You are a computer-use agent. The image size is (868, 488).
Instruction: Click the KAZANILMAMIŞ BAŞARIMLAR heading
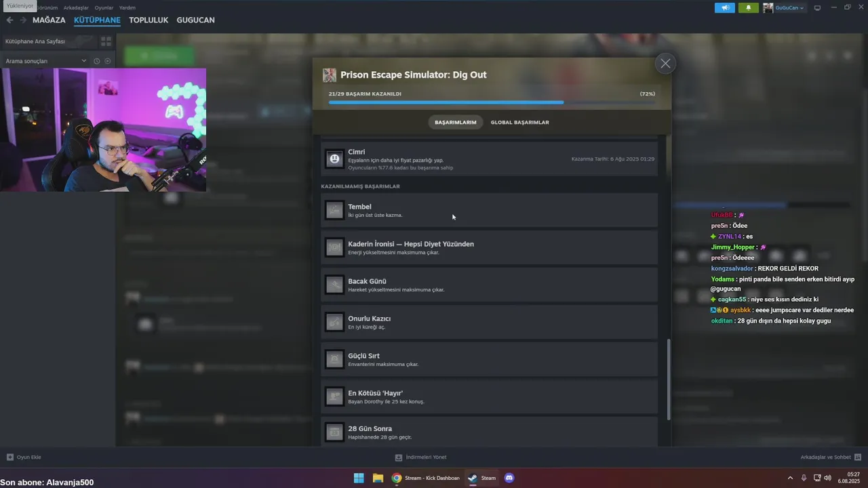point(360,186)
